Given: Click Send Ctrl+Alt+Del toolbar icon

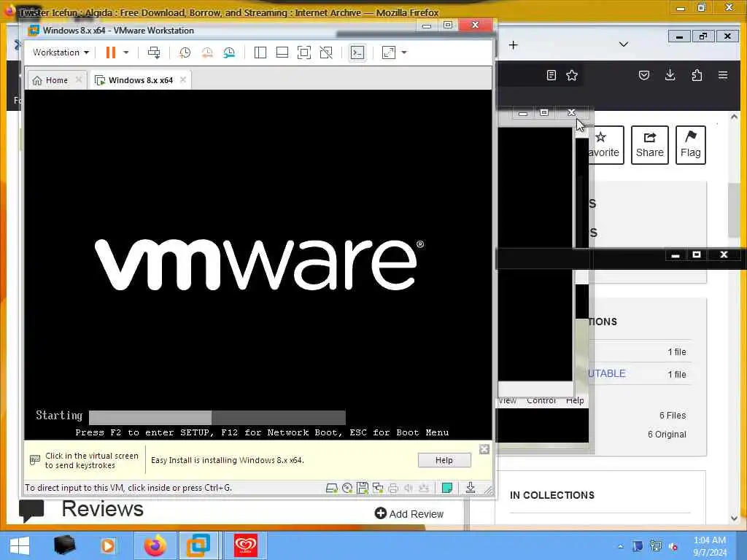Looking at the screenshot, I should (x=154, y=52).
